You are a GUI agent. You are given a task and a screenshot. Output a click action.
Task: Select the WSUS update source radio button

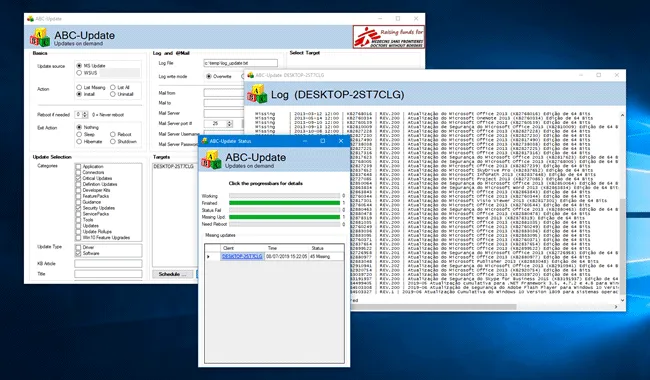(79, 73)
